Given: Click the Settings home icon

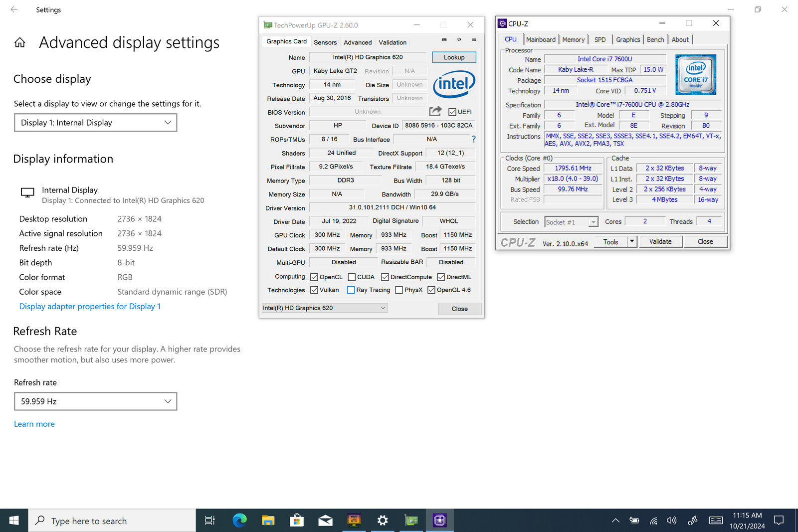Looking at the screenshot, I should pos(20,43).
